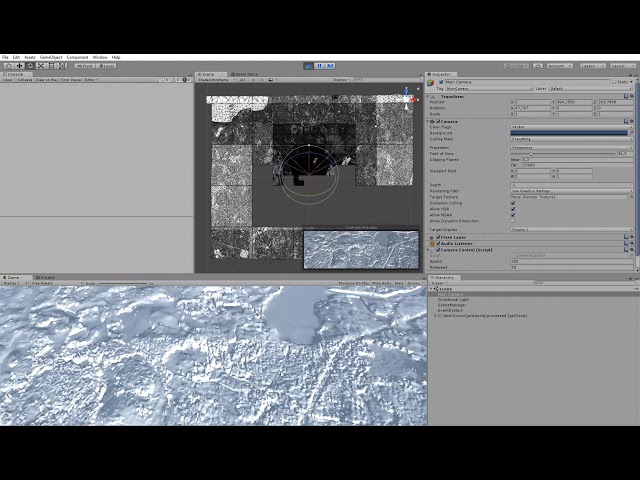Open the Static flags dropdown arrow
The width and height of the screenshot is (640, 480).
632,82
